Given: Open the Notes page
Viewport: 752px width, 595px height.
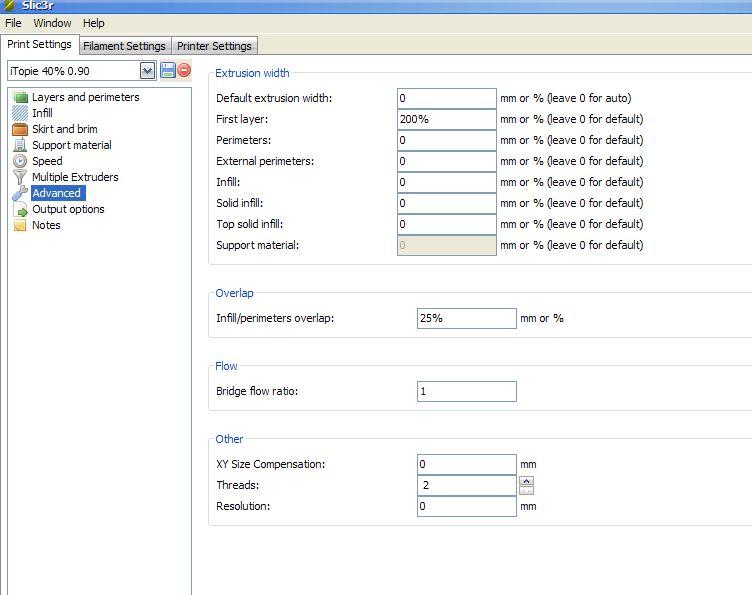Looking at the screenshot, I should point(46,225).
